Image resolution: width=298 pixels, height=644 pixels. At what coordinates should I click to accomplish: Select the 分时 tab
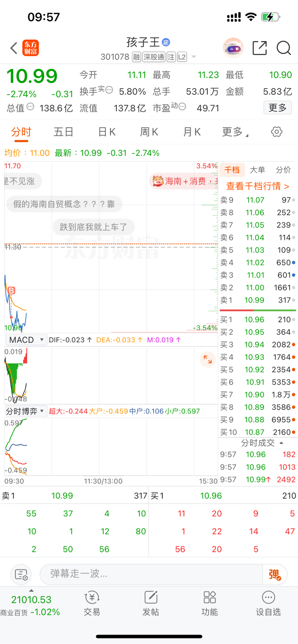pos(21,132)
